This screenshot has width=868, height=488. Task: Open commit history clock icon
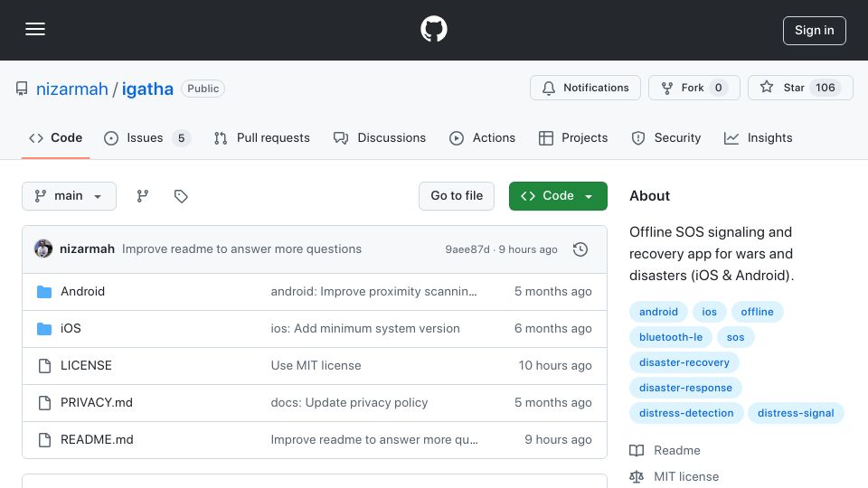pos(580,249)
